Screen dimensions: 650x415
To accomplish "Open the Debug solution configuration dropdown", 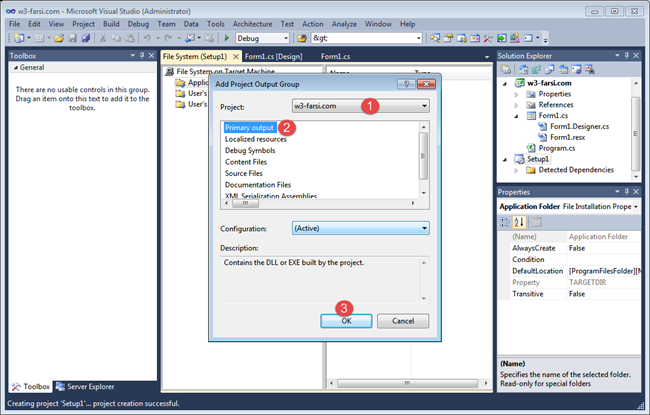I will 270,38.
